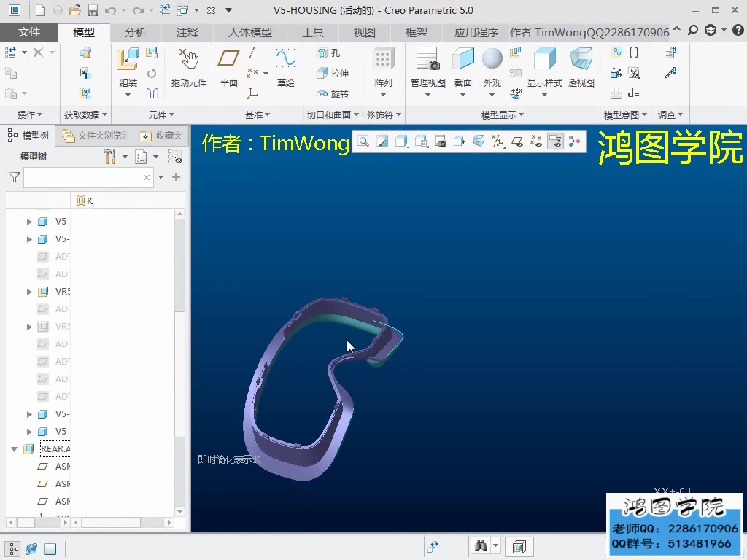Open a file with folder icon
The width and height of the screenshot is (747, 560).
tap(75, 10)
